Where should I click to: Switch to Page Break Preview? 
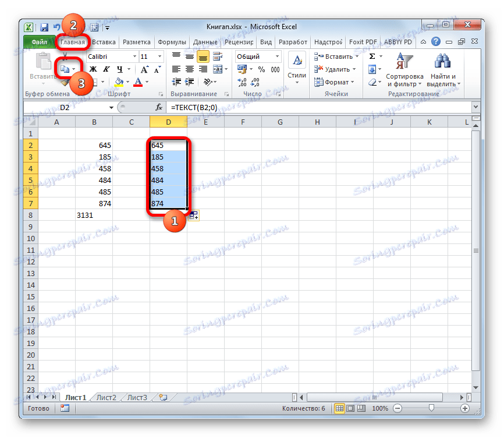tap(361, 408)
